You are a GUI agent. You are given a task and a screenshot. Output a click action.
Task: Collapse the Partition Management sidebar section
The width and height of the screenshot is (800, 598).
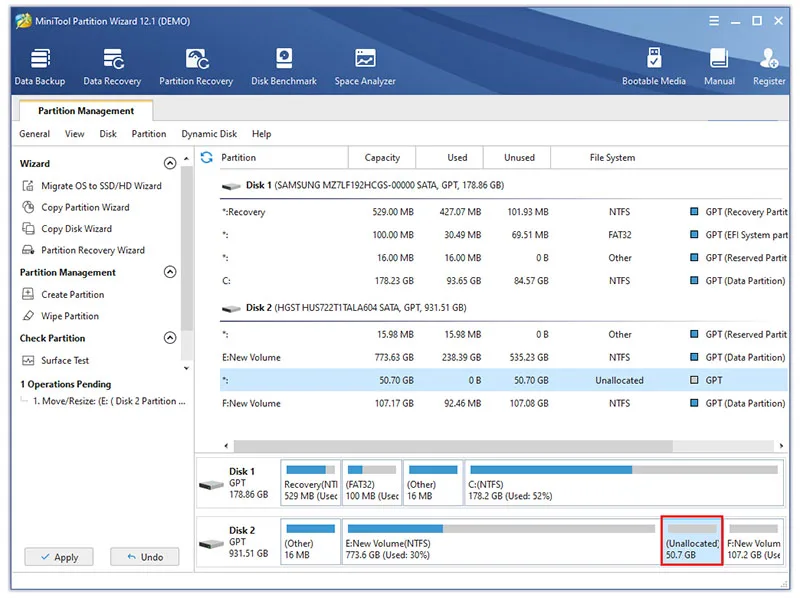pos(170,271)
